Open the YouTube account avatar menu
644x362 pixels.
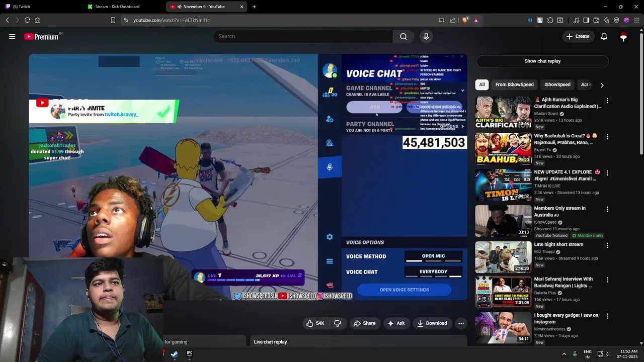623,36
